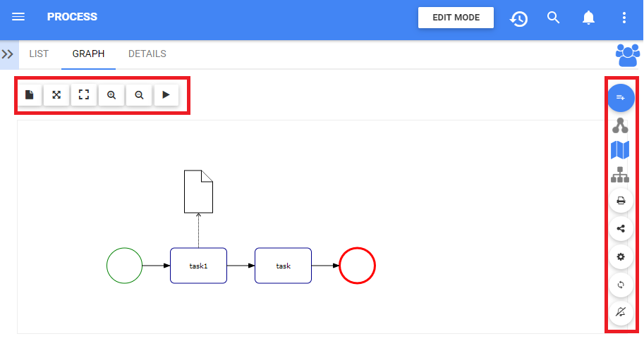
Task: Play the process simulation
Action: point(166,95)
